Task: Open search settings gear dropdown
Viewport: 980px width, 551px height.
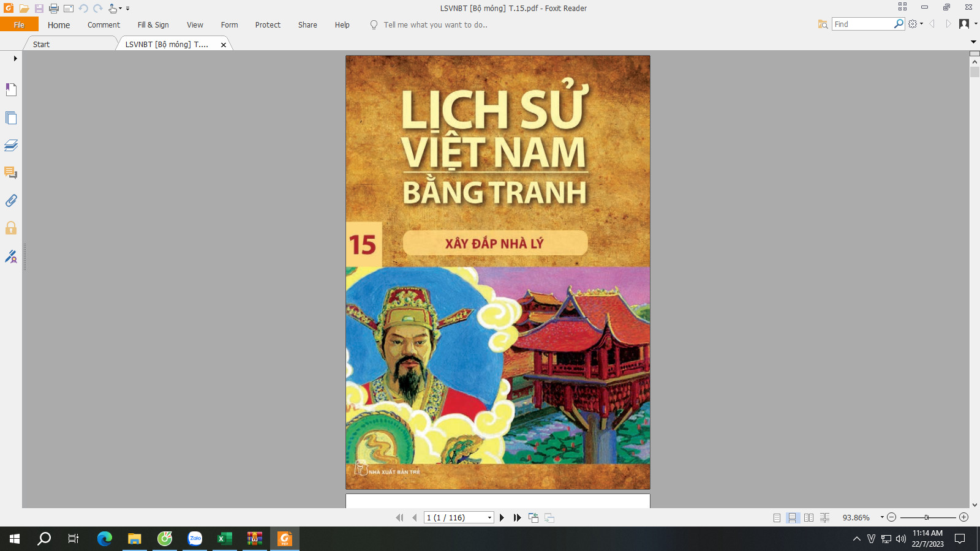Action: (x=916, y=24)
